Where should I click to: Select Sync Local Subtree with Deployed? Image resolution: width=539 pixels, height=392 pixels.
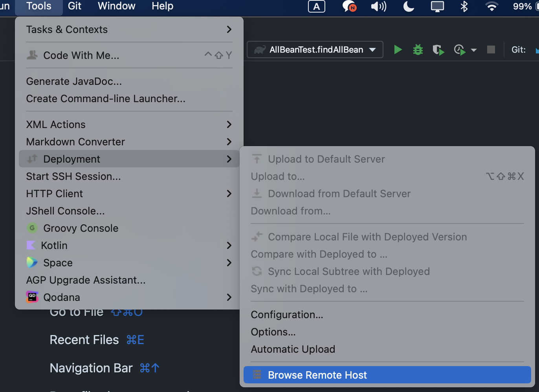tap(387, 271)
